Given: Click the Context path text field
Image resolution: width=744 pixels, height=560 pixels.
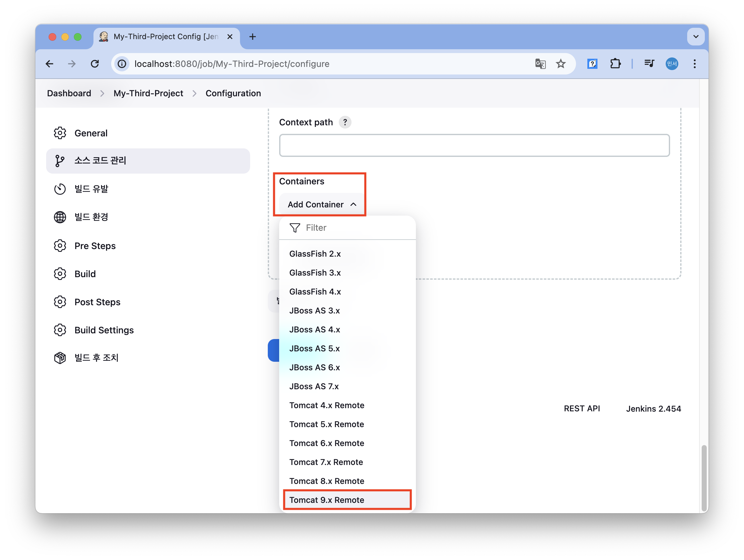Looking at the screenshot, I should tap(474, 146).
